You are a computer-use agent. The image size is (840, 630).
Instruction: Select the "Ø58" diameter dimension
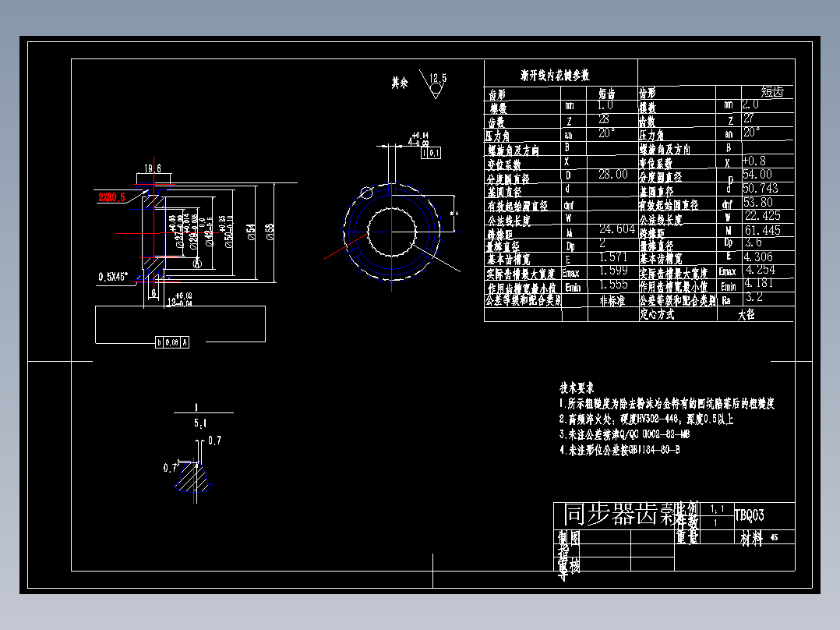point(270,232)
